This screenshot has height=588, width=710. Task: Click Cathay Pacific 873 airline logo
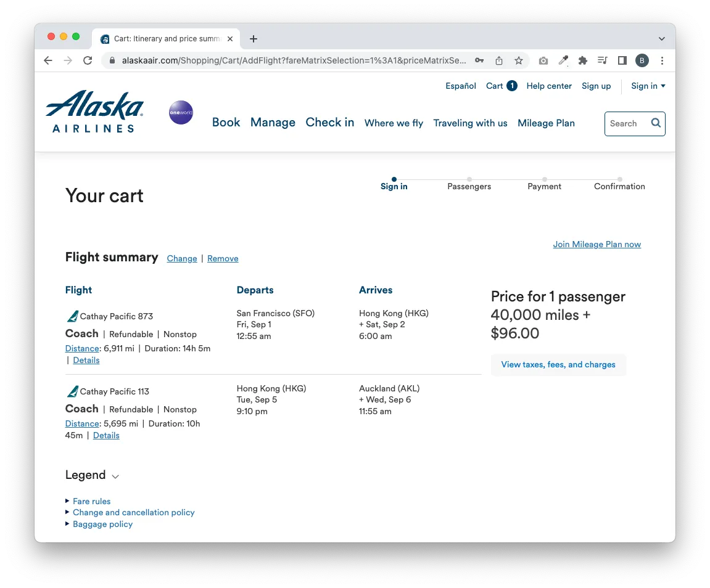point(72,316)
